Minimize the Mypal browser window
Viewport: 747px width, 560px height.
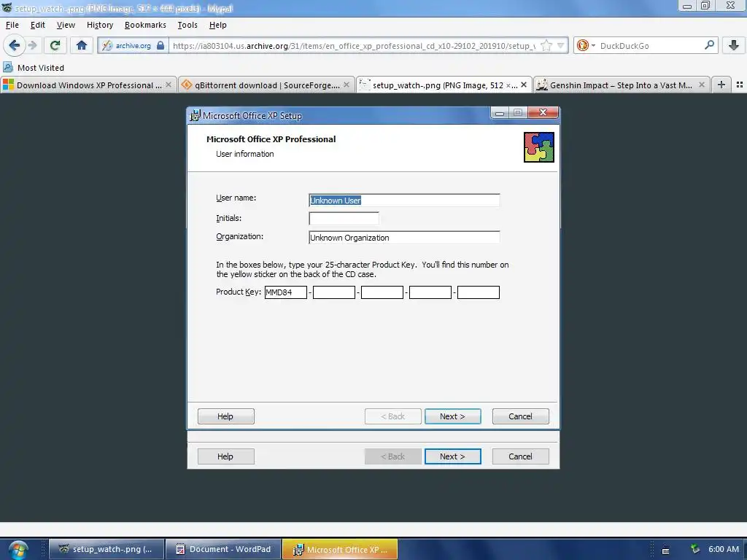pyautogui.click(x=687, y=6)
